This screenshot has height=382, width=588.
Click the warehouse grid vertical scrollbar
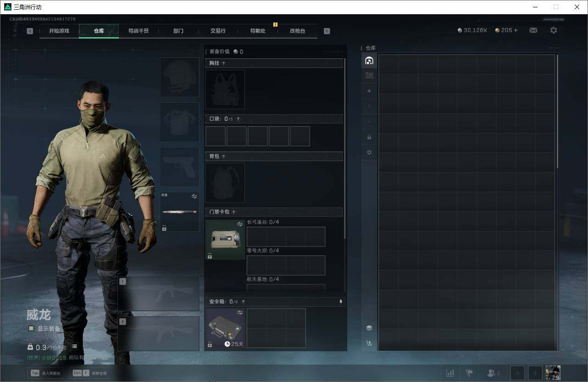[557, 110]
